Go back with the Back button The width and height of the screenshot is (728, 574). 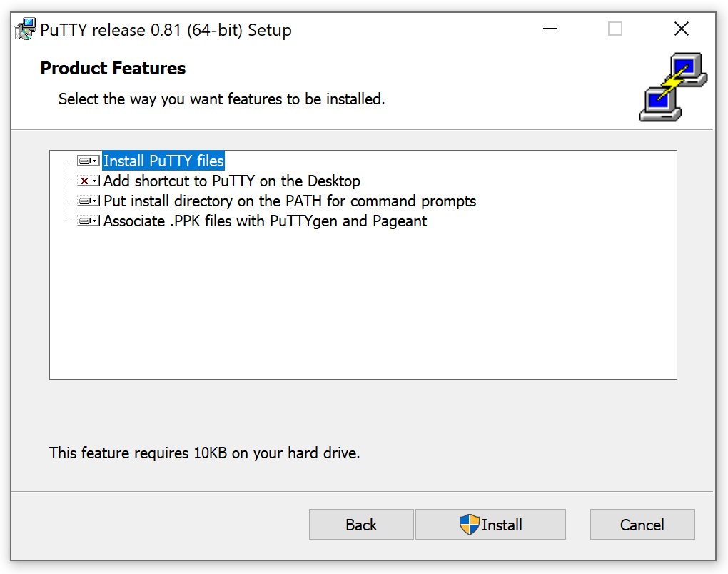(361, 525)
